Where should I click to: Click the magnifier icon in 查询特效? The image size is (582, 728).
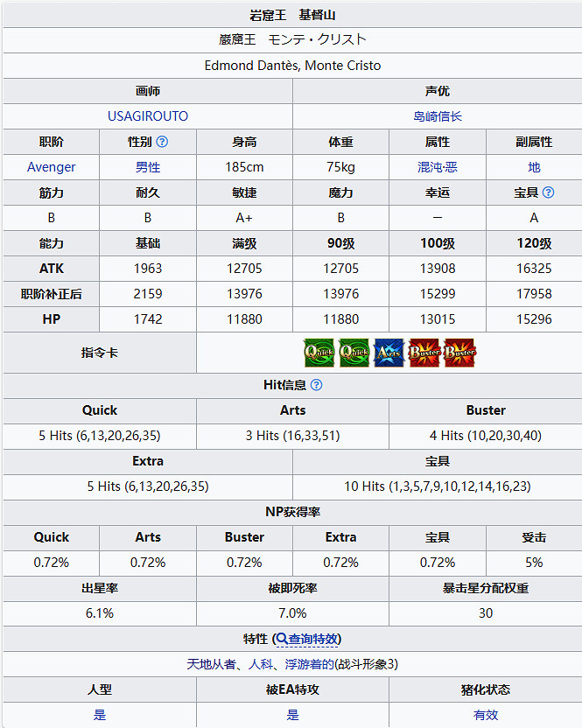pos(282,639)
